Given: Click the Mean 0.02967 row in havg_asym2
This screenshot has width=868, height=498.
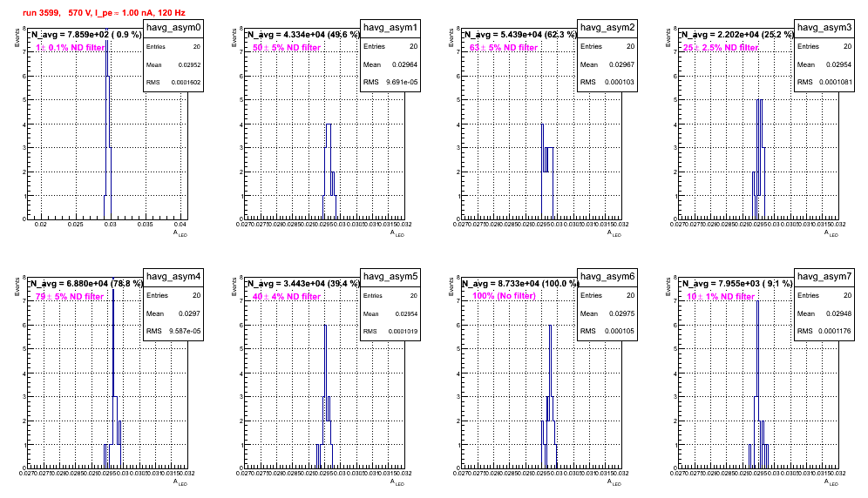Looking at the screenshot, I should [x=607, y=64].
